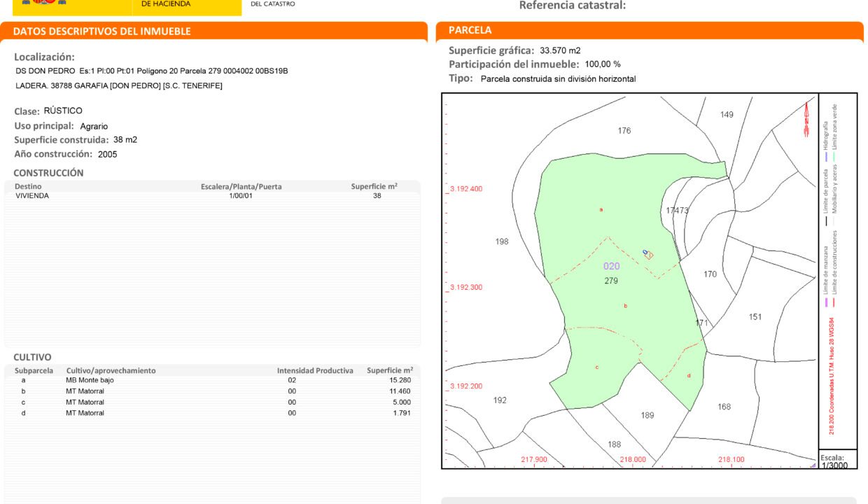Click parcel label '17473' on the map
The image size is (868, 504).
[x=678, y=210]
